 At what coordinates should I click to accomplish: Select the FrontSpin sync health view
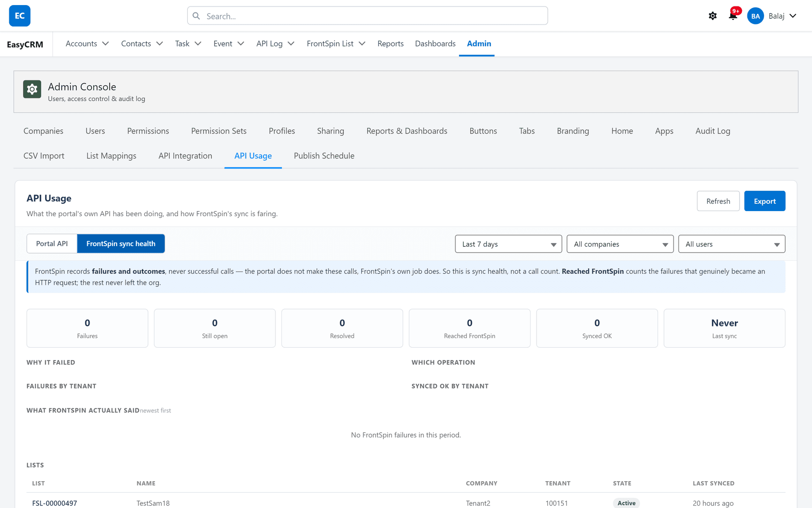(121, 243)
